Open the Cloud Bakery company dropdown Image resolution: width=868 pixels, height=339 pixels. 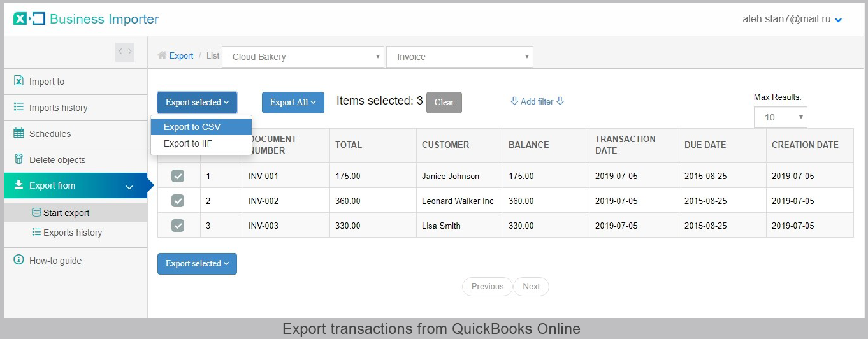[x=303, y=57]
